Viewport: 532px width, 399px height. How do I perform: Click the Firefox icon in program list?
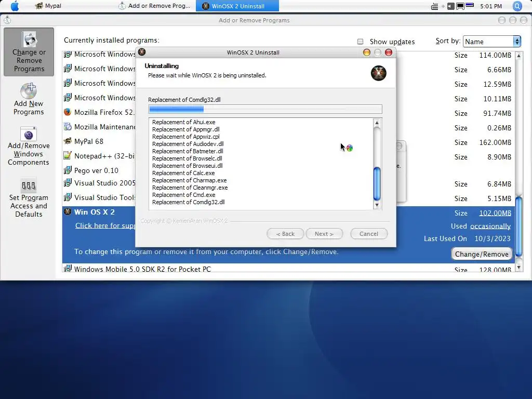pos(68,112)
